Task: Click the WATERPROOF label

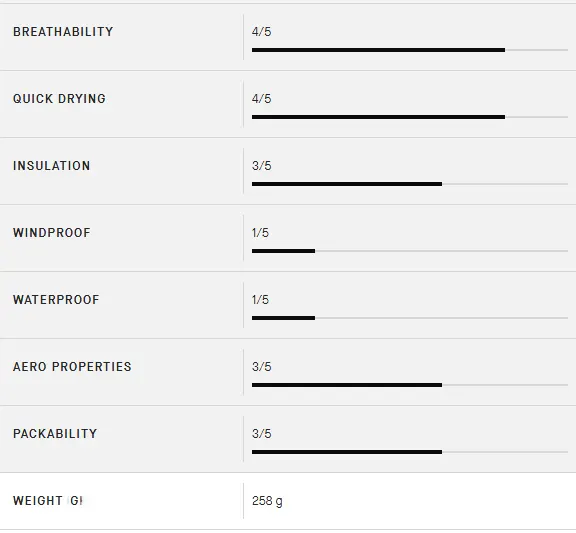Action: click(56, 300)
